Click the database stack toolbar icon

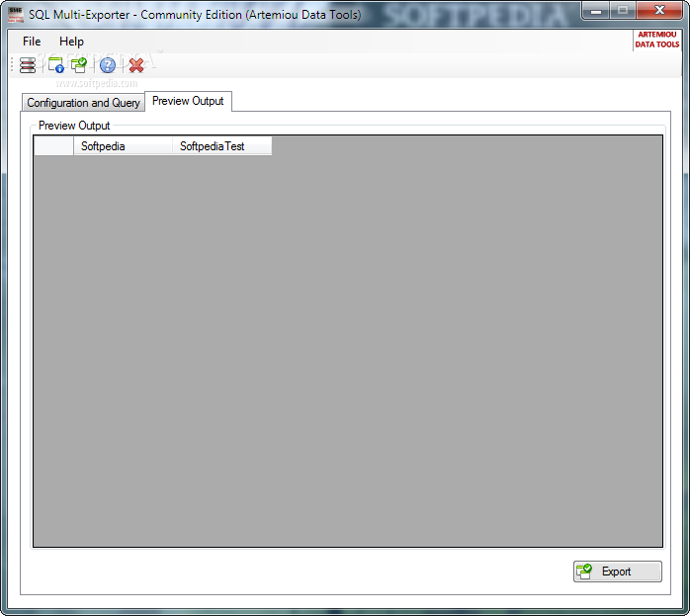tap(28, 65)
